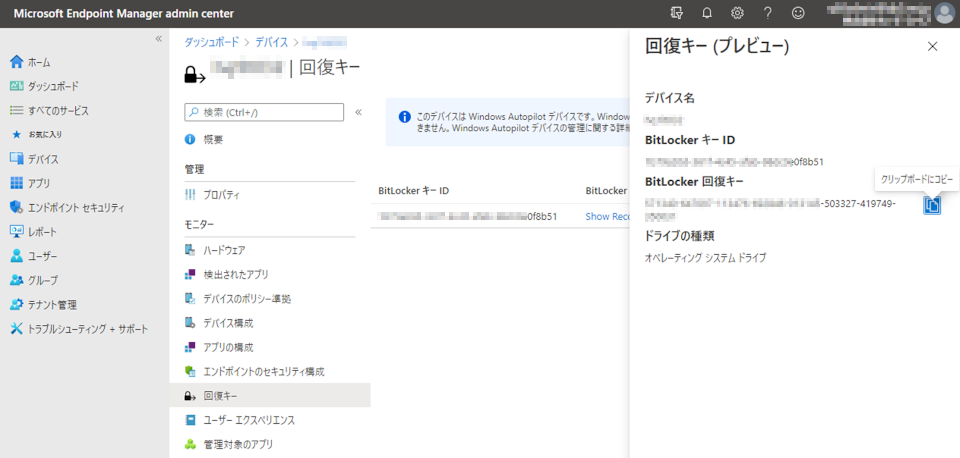Open テナント管理 in the sidebar
The image size is (960, 458).
click(43, 304)
